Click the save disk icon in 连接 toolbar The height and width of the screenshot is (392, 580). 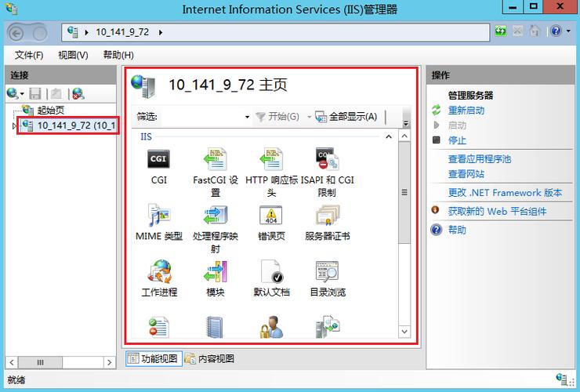coord(35,93)
